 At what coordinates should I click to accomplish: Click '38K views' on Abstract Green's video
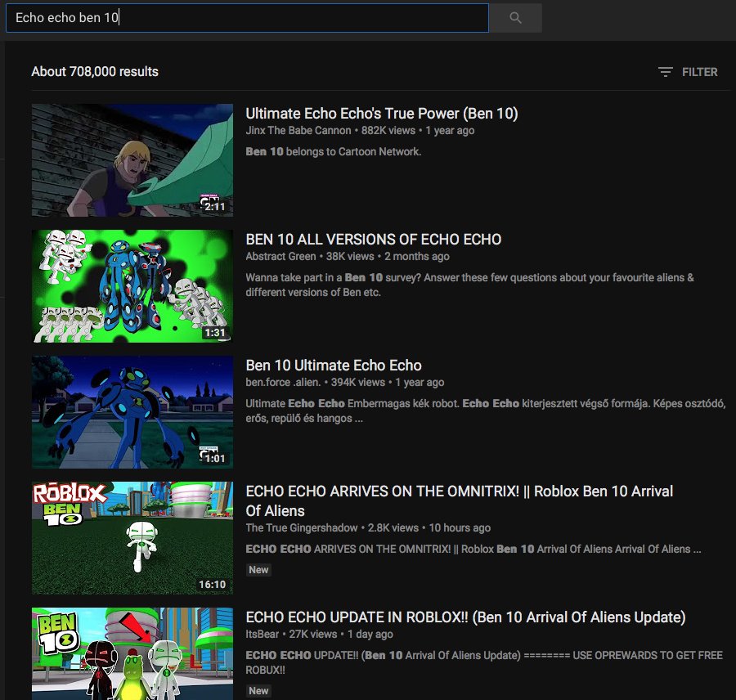(x=350, y=256)
